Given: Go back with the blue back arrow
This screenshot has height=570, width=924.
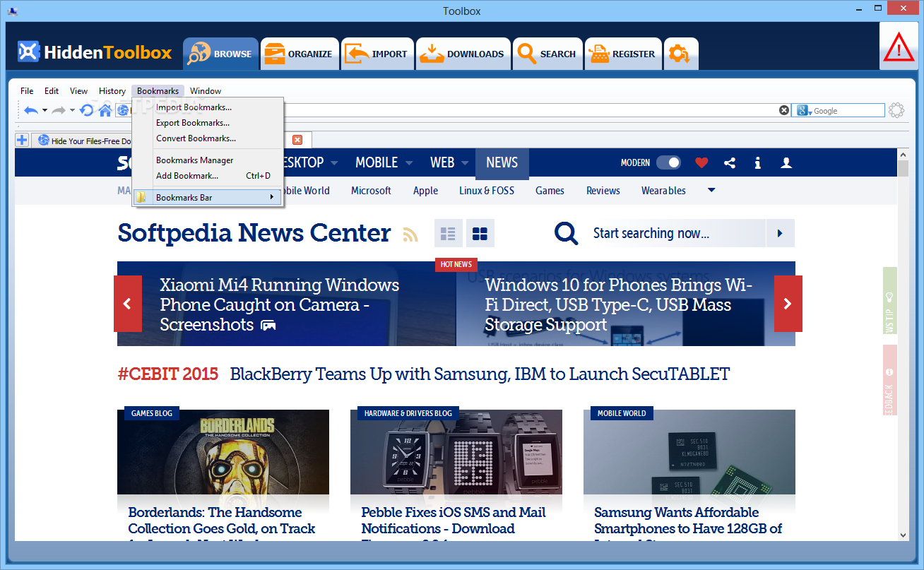Looking at the screenshot, I should [31, 110].
